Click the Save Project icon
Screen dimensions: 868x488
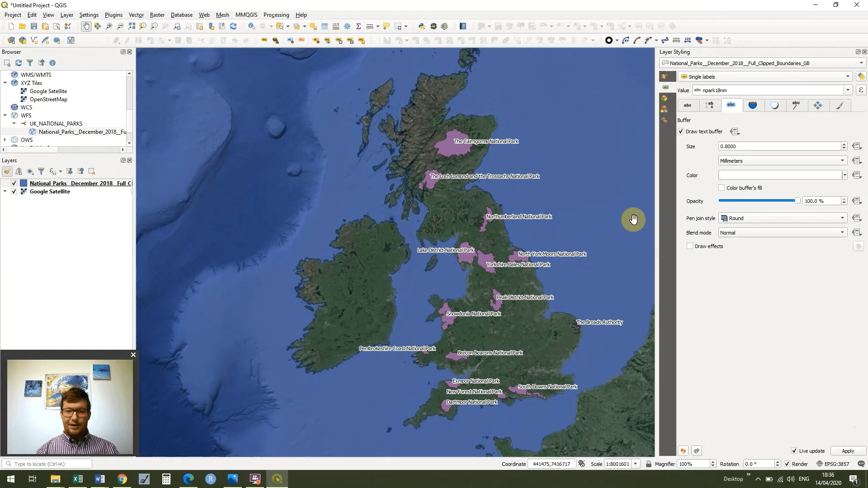33,26
